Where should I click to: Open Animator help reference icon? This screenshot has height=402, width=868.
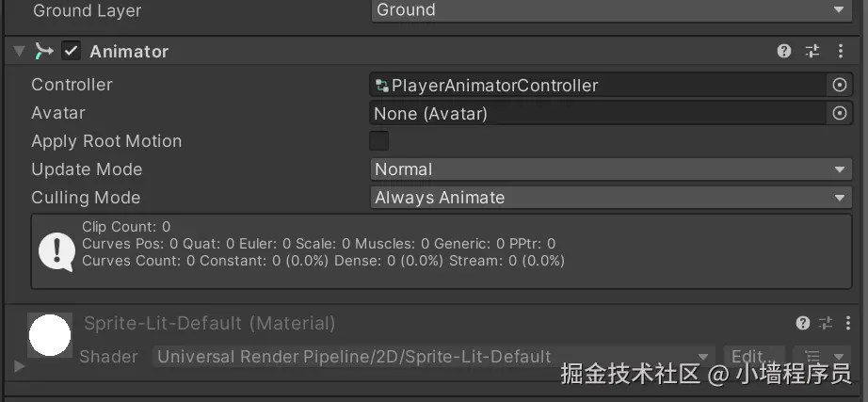[784, 51]
